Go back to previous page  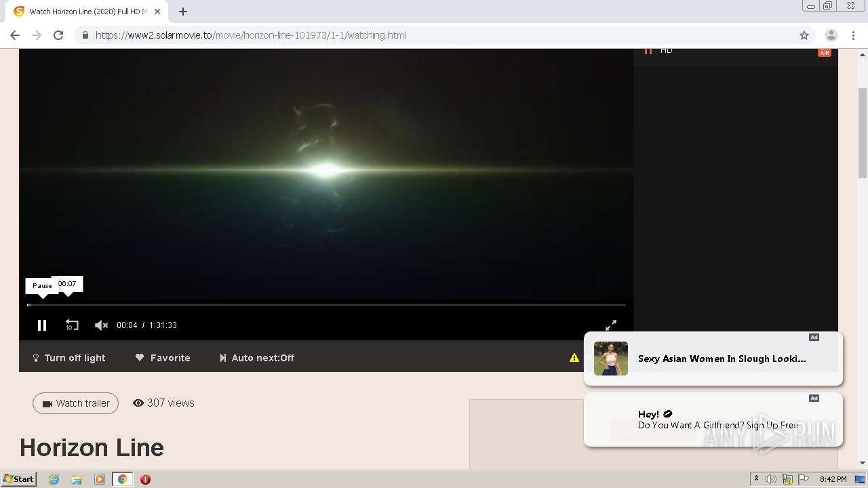[15, 35]
